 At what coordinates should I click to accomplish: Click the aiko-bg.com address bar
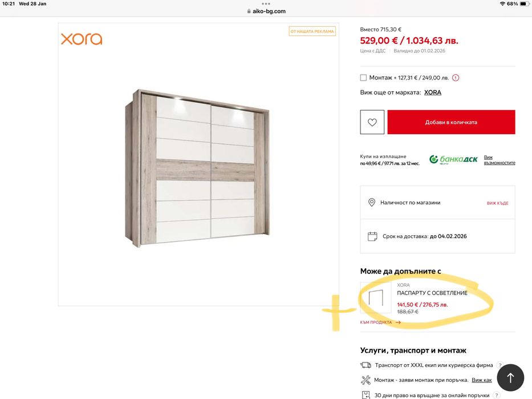(266, 11)
